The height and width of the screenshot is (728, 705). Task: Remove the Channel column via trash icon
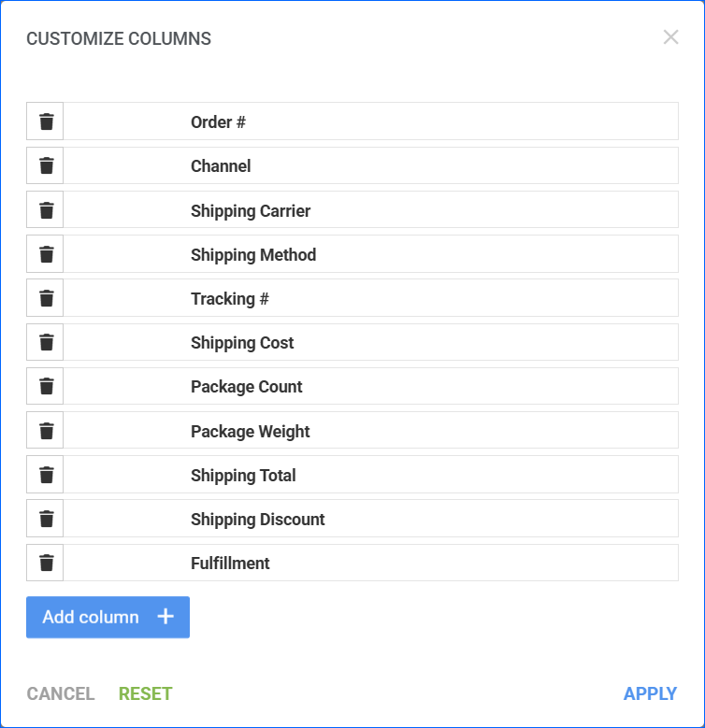[46, 166]
